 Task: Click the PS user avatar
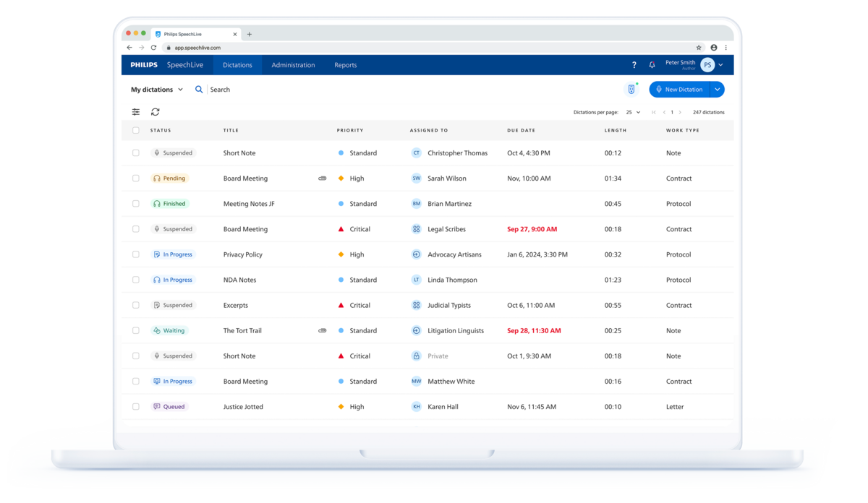707,65
